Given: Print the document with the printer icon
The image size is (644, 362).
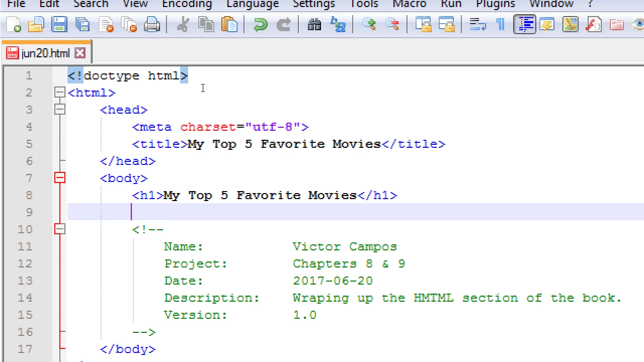Looking at the screenshot, I should (x=152, y=25).
